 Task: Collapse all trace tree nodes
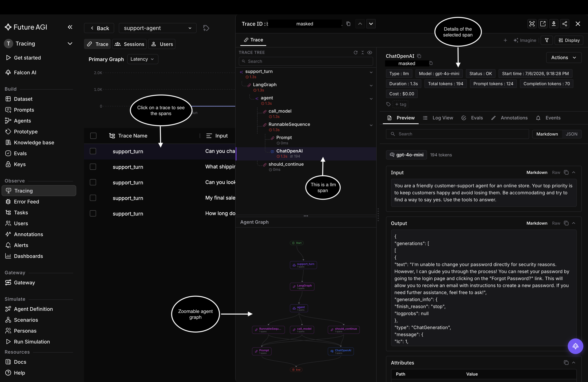click(362, 52)
